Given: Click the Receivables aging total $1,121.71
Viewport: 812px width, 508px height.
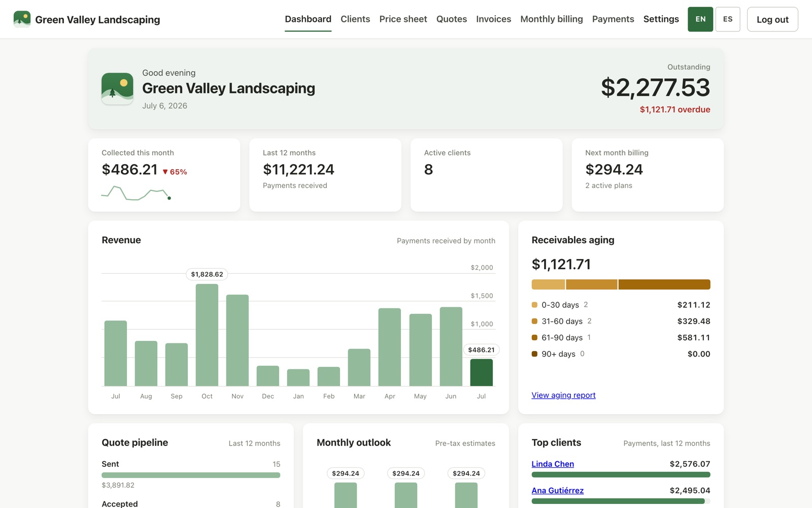Looking at the screenshot, I should pos(561,264).
